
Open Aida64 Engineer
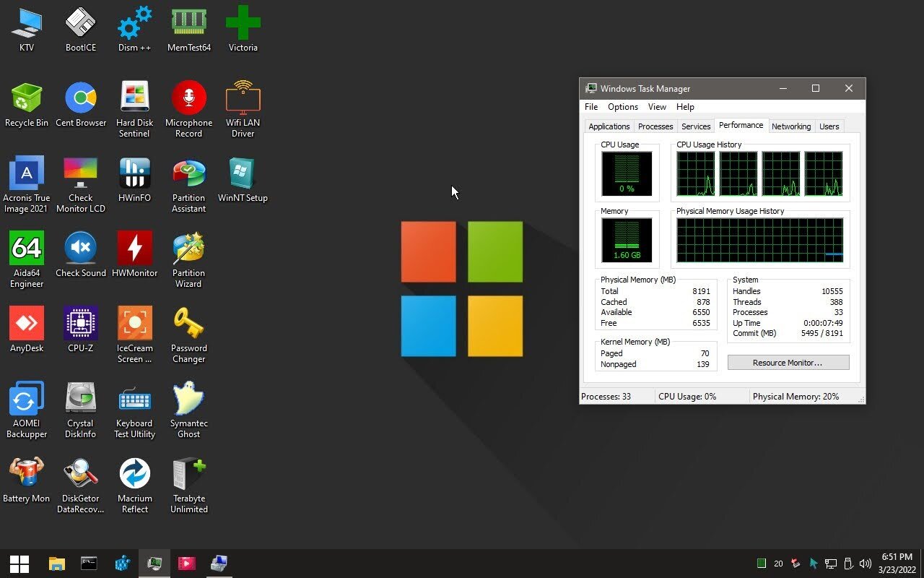click(x=27, y=260)
